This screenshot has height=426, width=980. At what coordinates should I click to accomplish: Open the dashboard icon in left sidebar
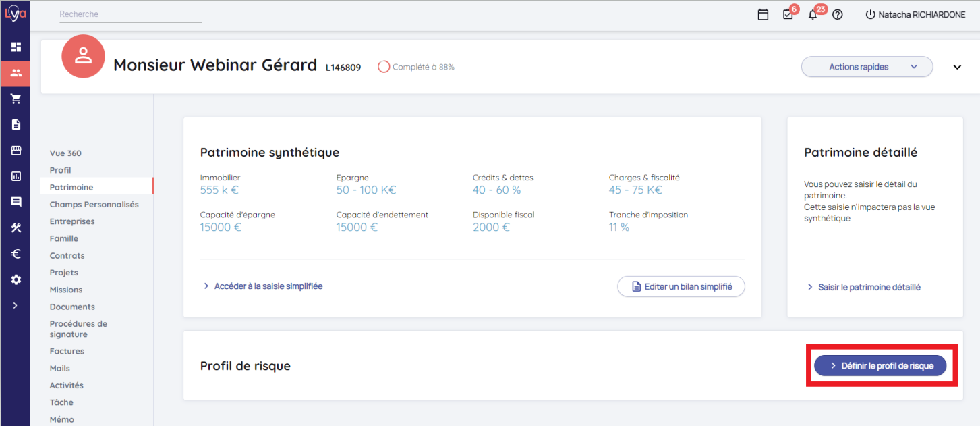[16, 47]
